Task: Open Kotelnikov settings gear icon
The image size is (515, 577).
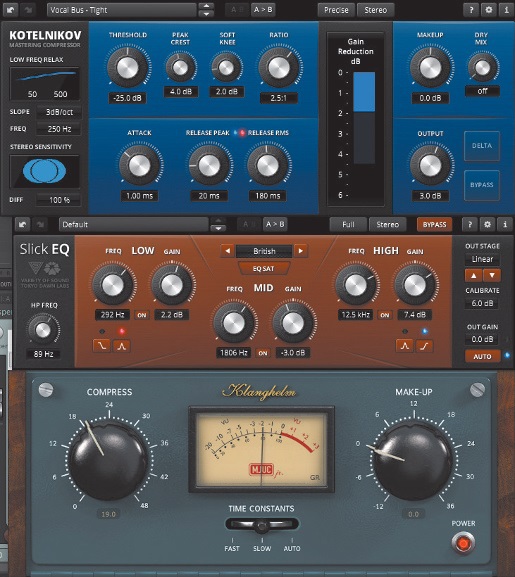Action: pyautogui.click(x=489, y=10)
